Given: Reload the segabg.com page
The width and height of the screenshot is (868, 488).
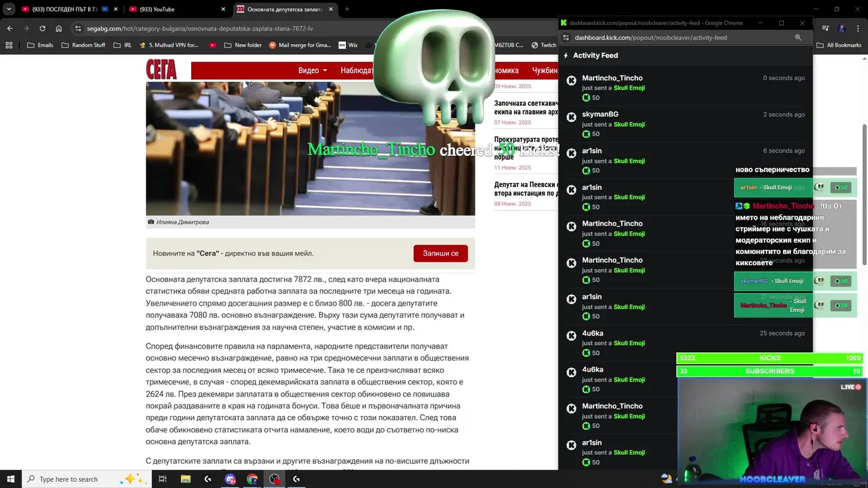Looking at the screenshot, I should [x=42, y=28].
